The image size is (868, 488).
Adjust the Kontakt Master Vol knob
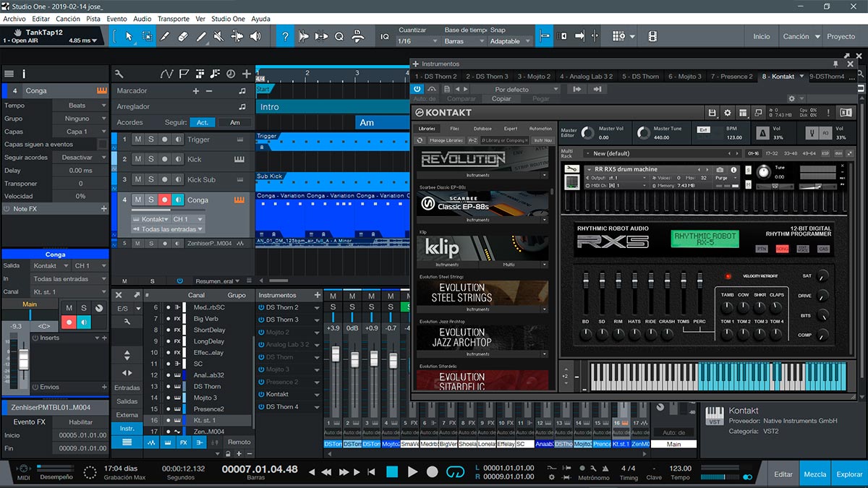588,132
